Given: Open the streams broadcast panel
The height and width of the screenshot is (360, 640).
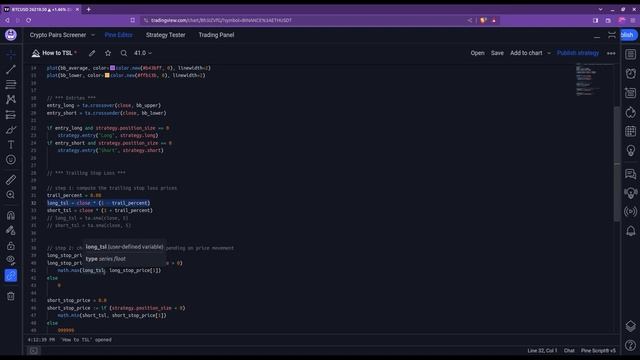Looking at the screenshot, I should point(631,211).
